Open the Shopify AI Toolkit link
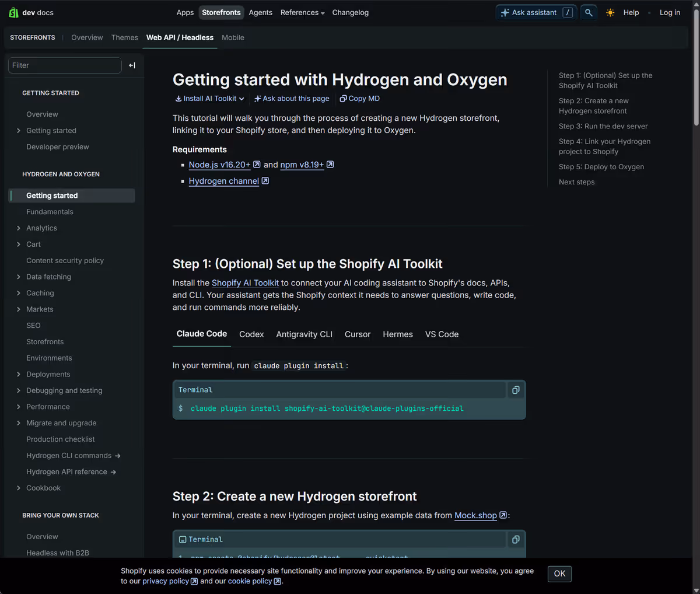 245,283
